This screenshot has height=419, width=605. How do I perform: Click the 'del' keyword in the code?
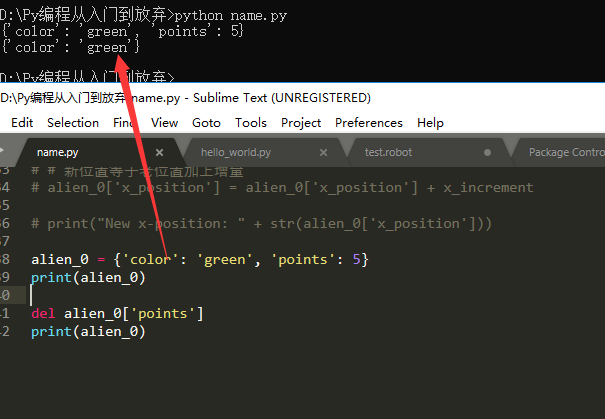pyautogui.click(x=43, y=313)
